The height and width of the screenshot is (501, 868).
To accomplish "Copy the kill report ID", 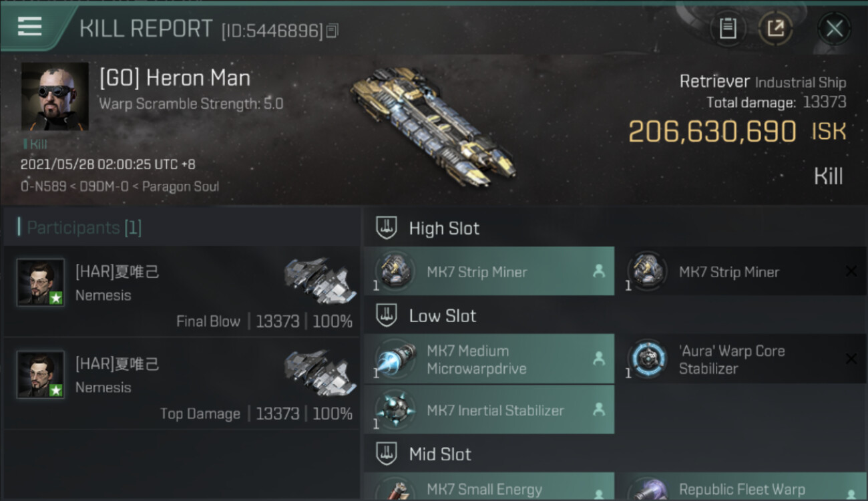I will tap(332, 30).
